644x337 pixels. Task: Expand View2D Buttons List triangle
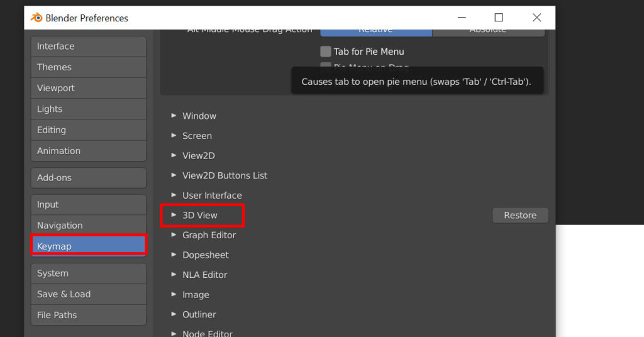pos(174,175)
